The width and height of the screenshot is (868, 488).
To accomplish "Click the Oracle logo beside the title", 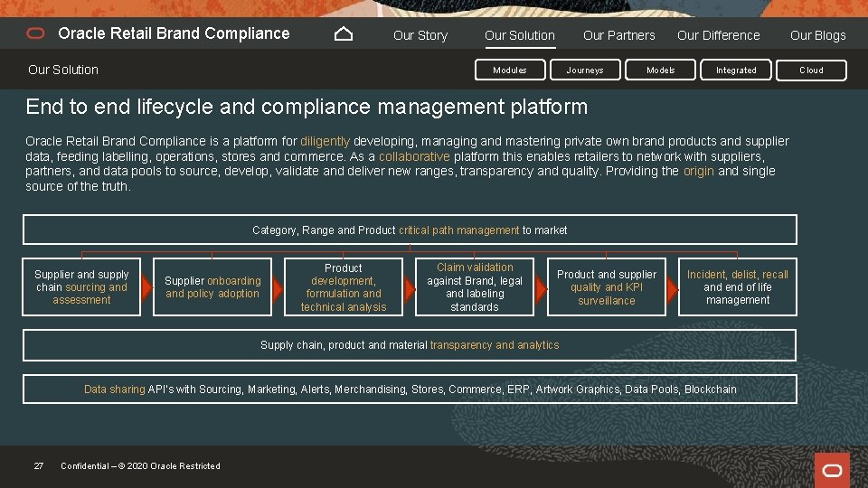I will click(x=35, y=33).
